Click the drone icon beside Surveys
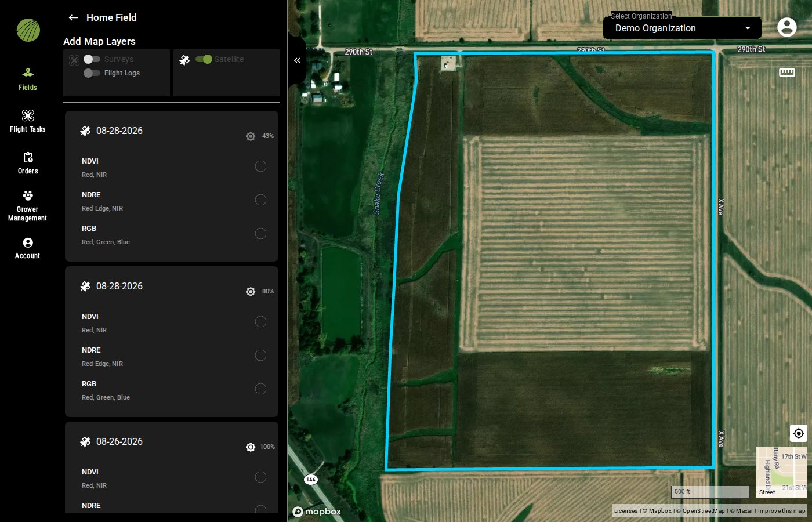Image resolution: width=812 pixels, height=522 pixels. coord(74,60)
